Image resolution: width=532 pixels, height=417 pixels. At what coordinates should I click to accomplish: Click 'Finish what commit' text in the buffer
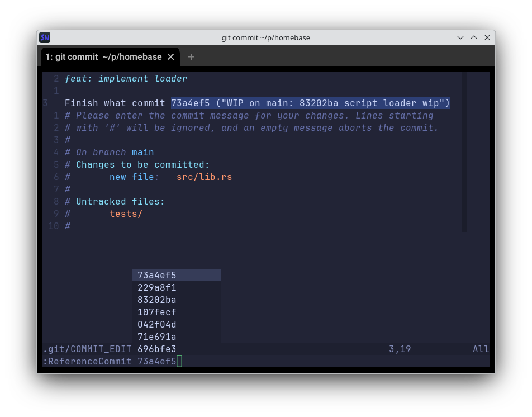point(115,103)
